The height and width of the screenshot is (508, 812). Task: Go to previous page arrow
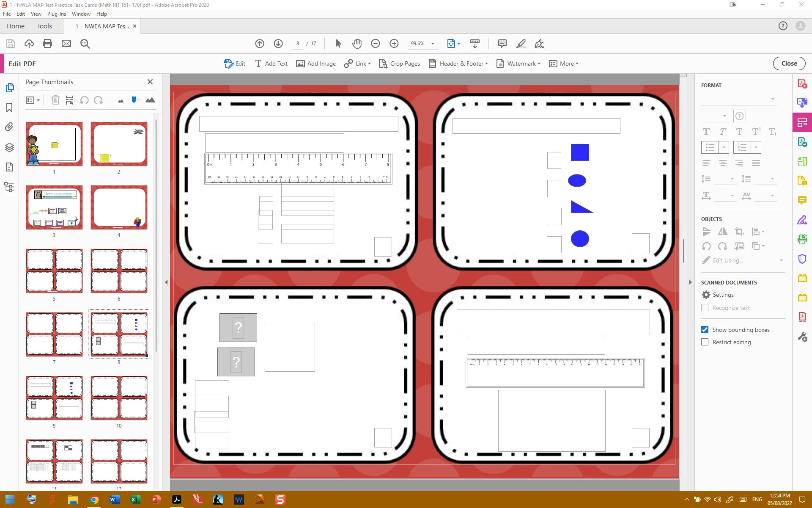coord(260,44)
